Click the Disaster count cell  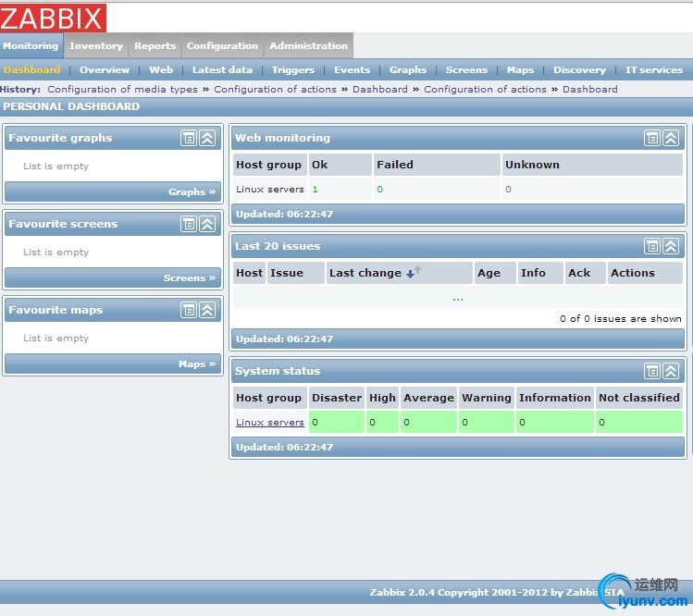point(337,422)
